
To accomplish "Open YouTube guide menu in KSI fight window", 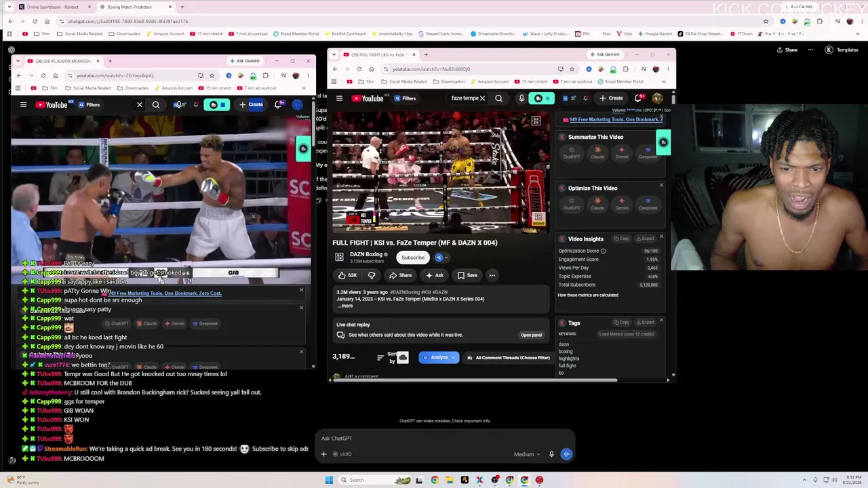I will [x=339, y=98].
